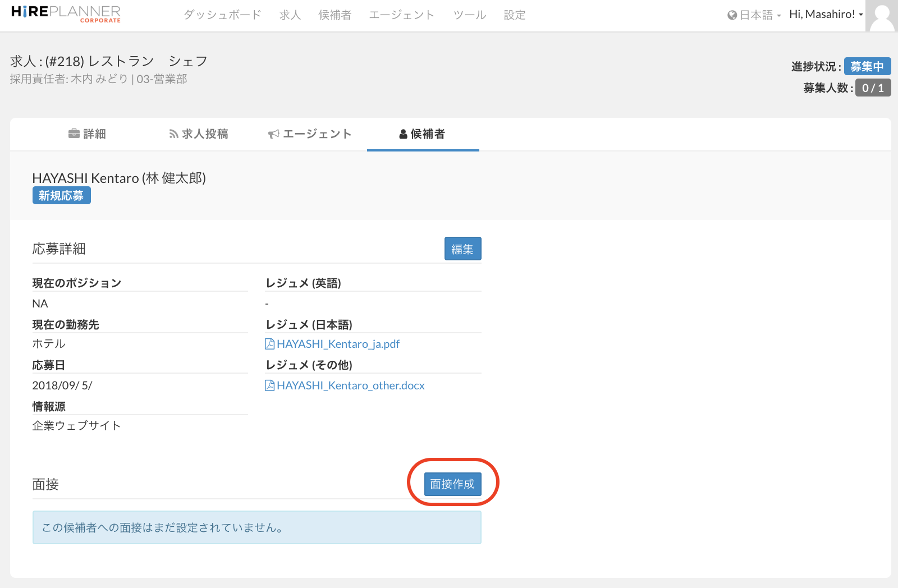Screen dimensions: 898x588
Task: Open the 求人 menu in navigation
Action: [290, 15]
